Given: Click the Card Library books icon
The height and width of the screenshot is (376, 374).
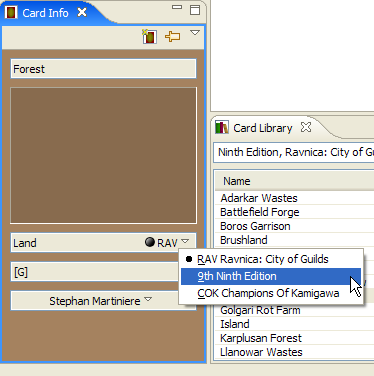Looking at the screenshot, I should (x=222, y=127).
